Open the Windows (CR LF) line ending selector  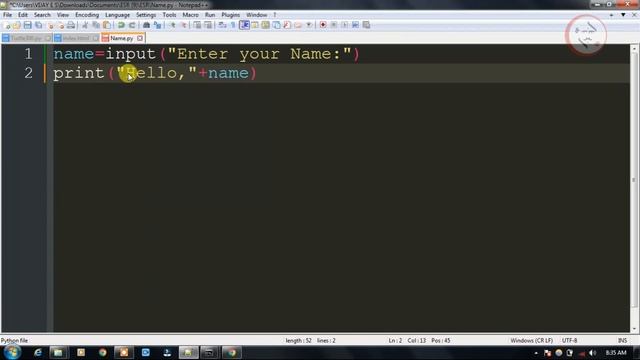tap(531, 340)
